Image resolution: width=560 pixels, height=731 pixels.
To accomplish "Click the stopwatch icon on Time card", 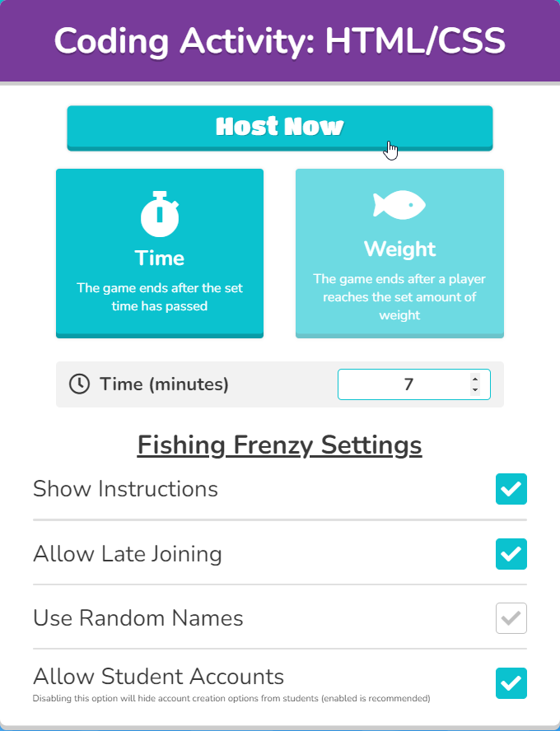I will pyautogui.click(x=160, y=213).
